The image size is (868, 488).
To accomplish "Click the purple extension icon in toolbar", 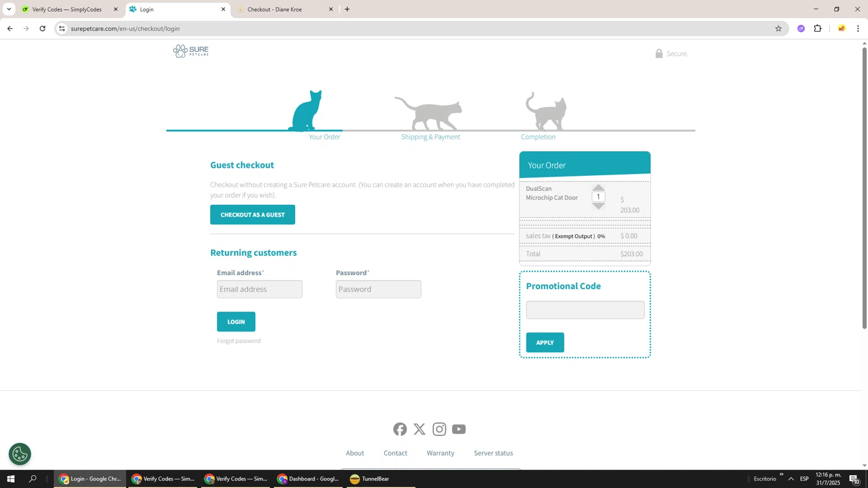I will point(801,28).
